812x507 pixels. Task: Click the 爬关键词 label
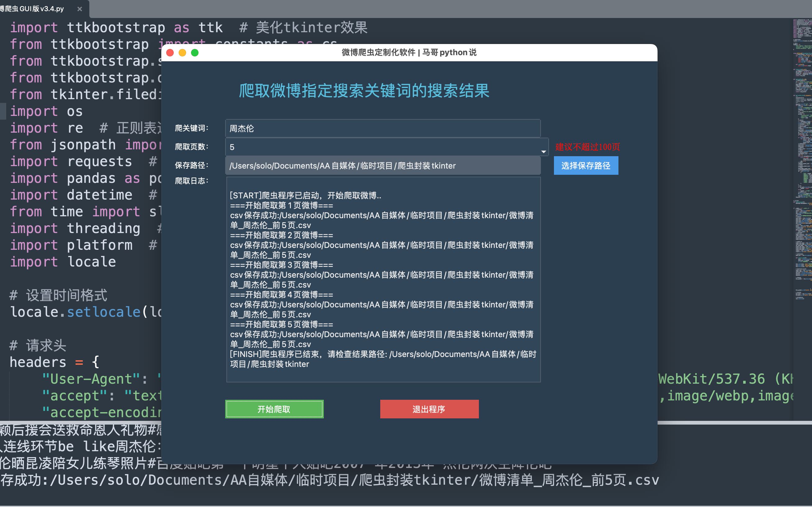coord(192,128)
